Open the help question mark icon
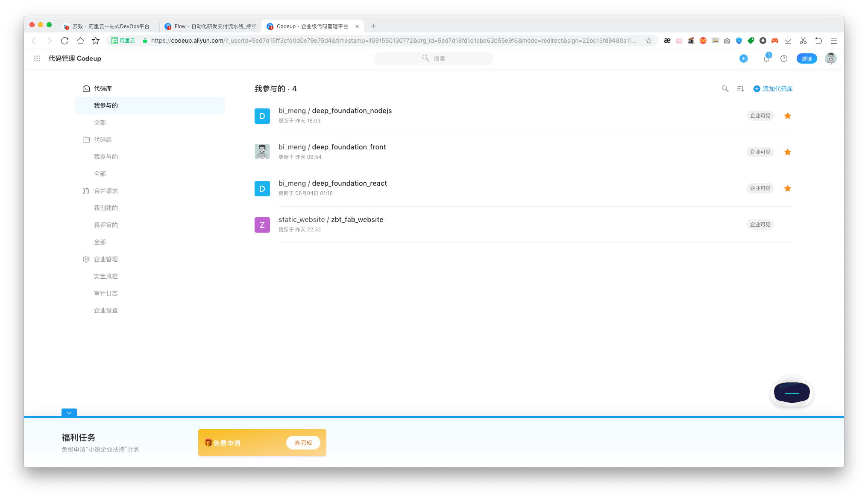This screenshot has width=868, height=499. pos(784,58)
